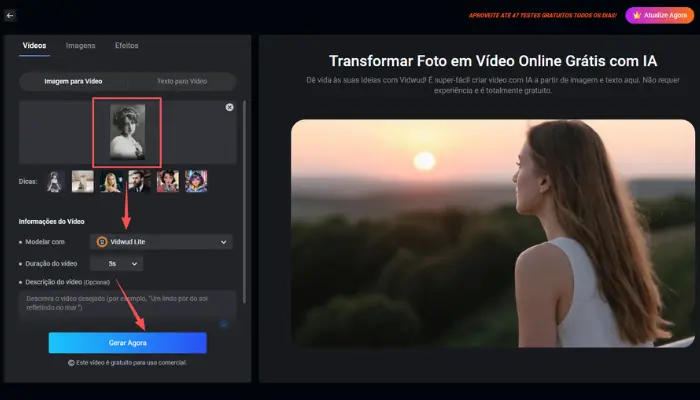Click the video description text field

pos(125,305)
